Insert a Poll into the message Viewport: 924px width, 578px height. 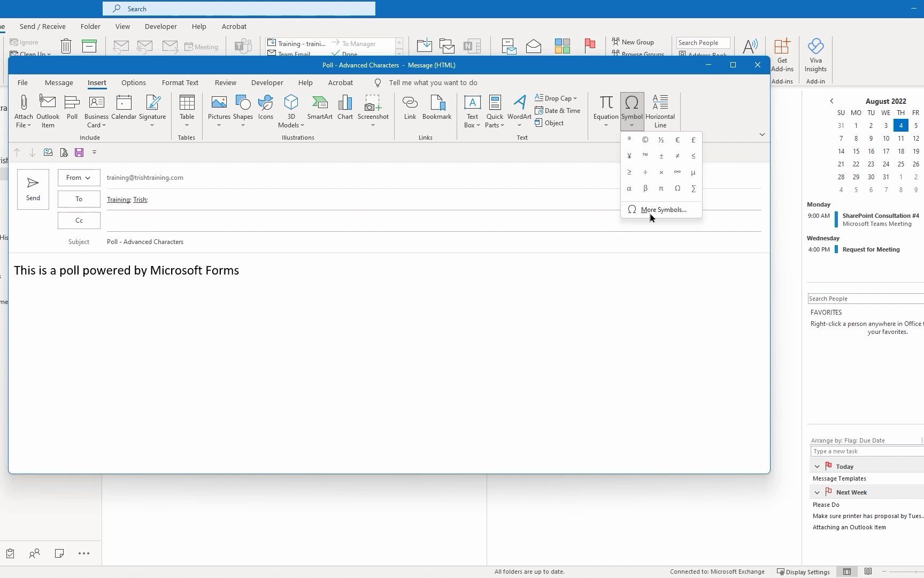pos(72,110)
